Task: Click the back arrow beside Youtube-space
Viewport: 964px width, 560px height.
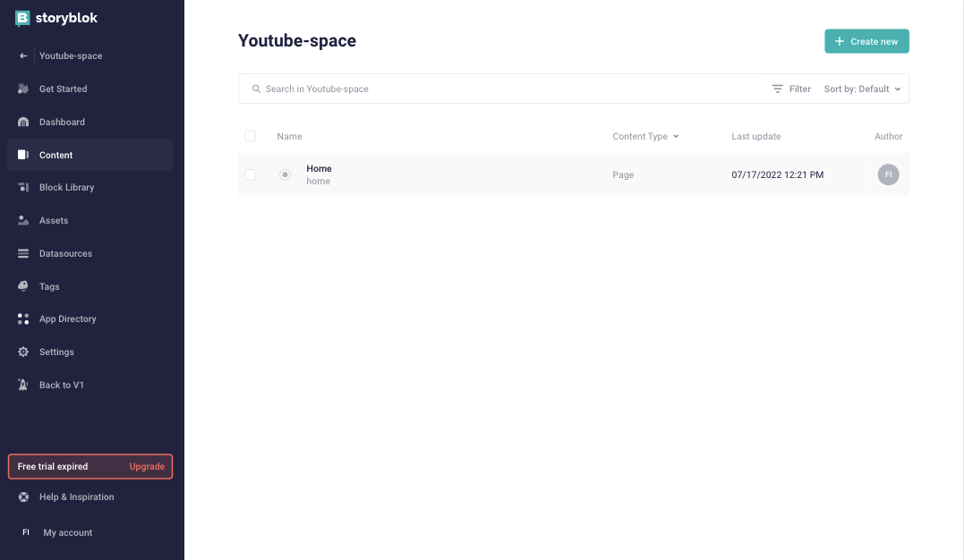Action: 23,56
